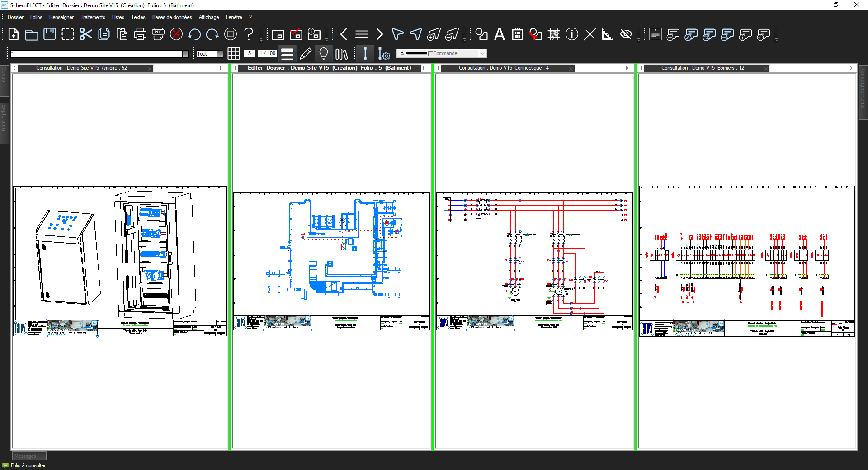
Task: Click the Armoire 3D cabinet drawing thumbnail
Action: click(120, 261)
